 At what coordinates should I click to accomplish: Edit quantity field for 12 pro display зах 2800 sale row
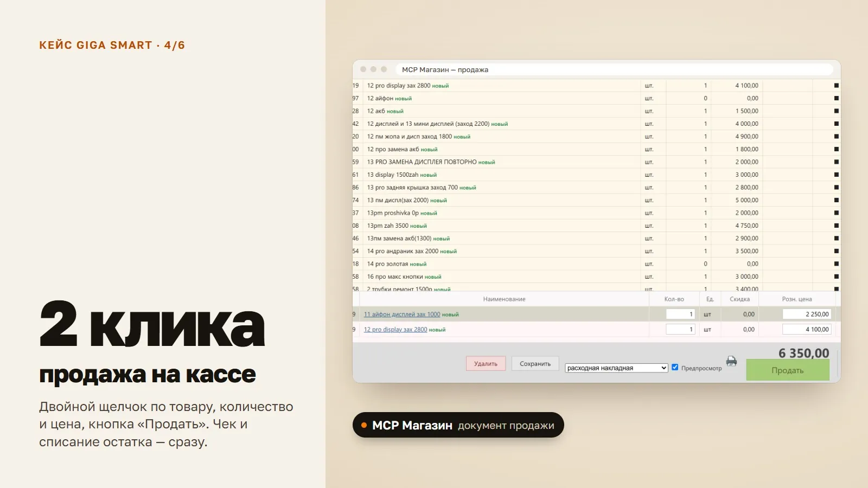pyautogui.click(x=680, y=329)
